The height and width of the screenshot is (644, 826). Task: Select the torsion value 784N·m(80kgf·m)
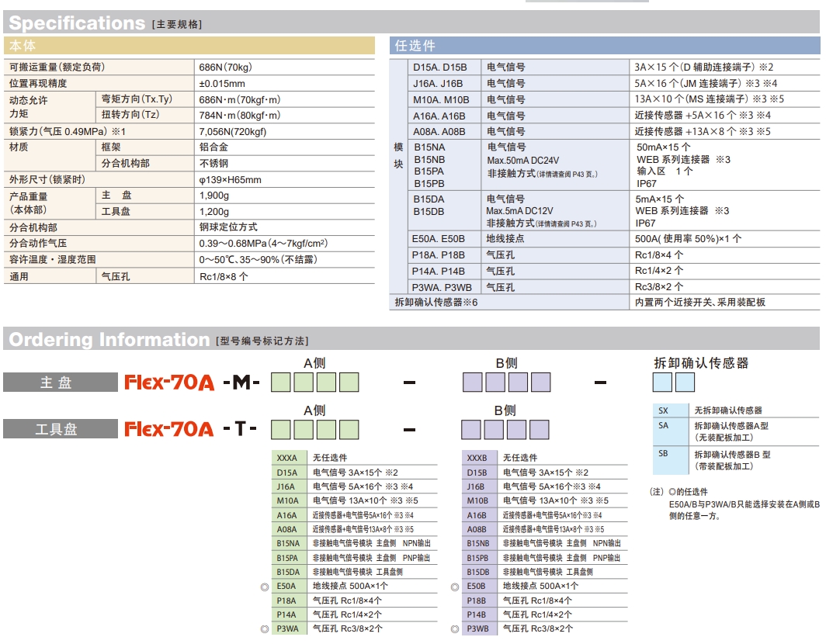pyautogui.click(x=240, y=115)
